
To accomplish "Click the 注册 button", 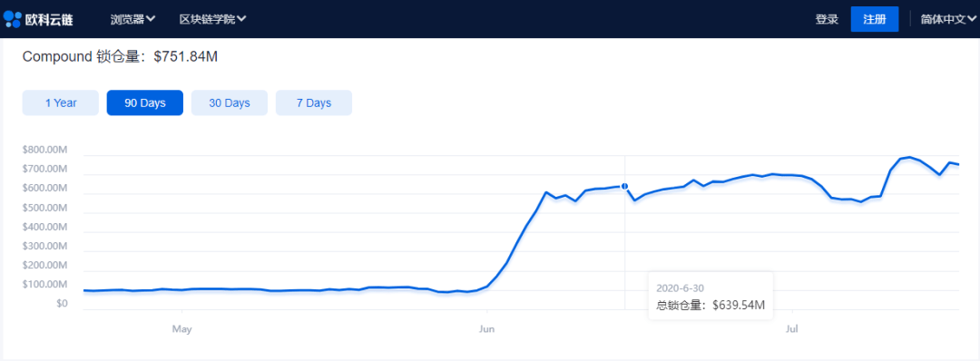I will point(875,19).
